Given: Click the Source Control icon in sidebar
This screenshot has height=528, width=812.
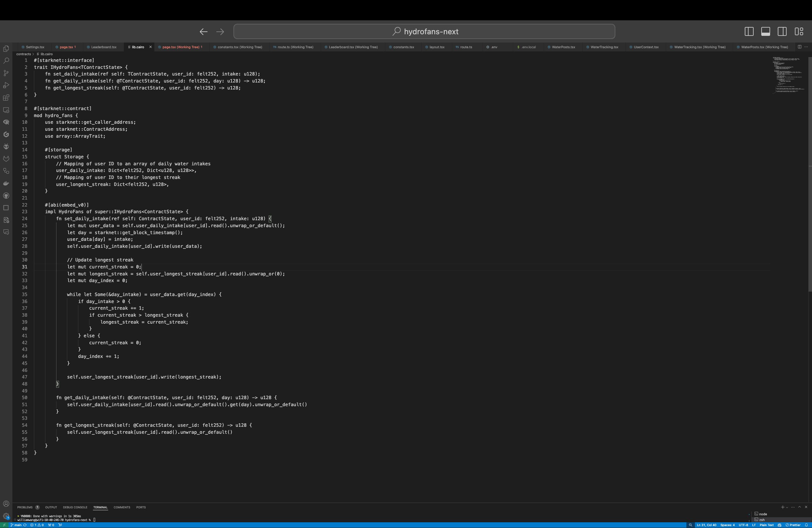Looking at the screenshot, I should [7, 73].
